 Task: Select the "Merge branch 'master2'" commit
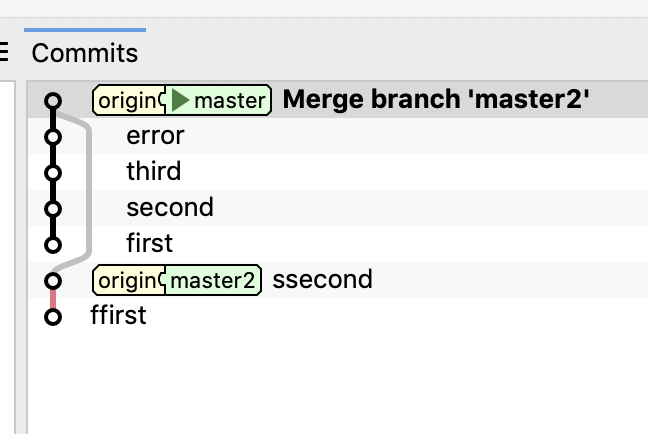(436, 100)
